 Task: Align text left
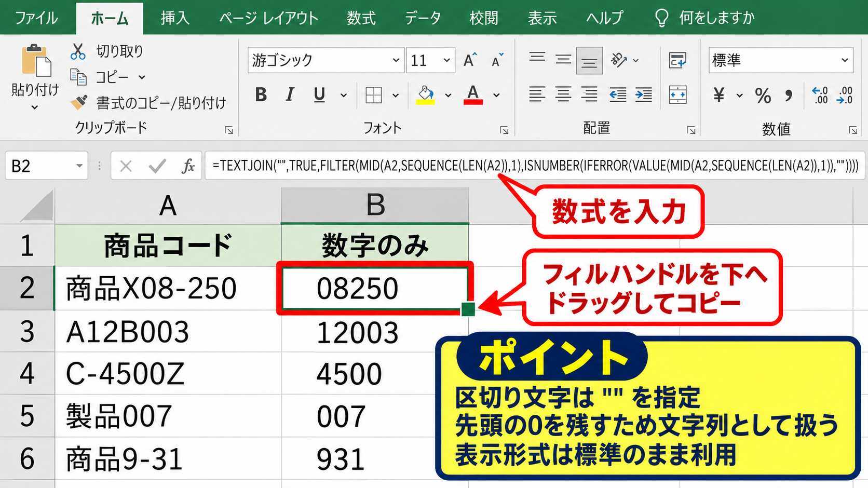pos(537,94)
